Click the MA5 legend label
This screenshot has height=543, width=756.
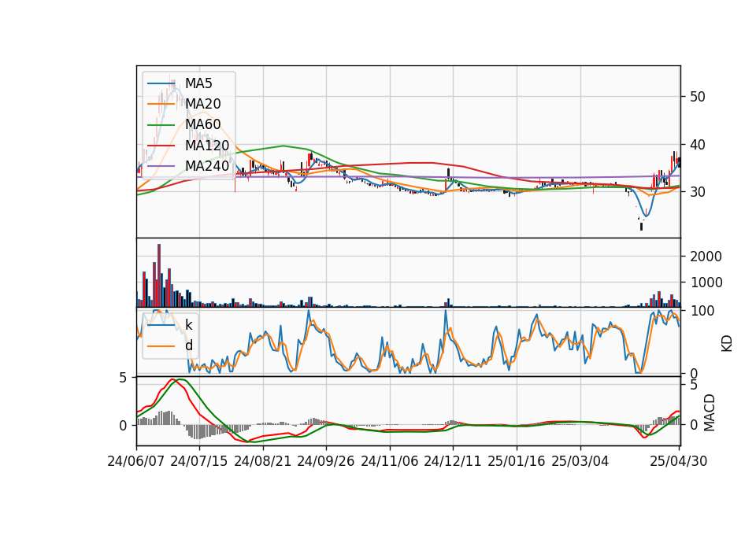198,83
